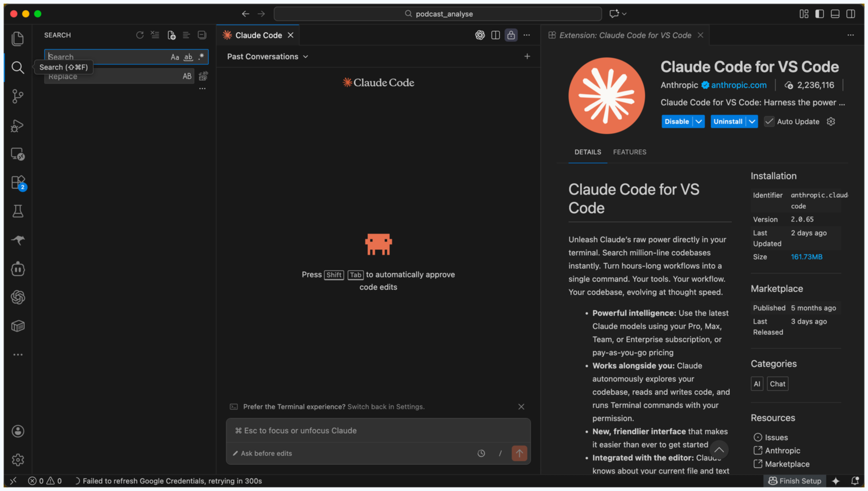Open more actions for Claude Code editor
Image resolution: width=868 pixels, height=491 pixels.
pos(527,35)
